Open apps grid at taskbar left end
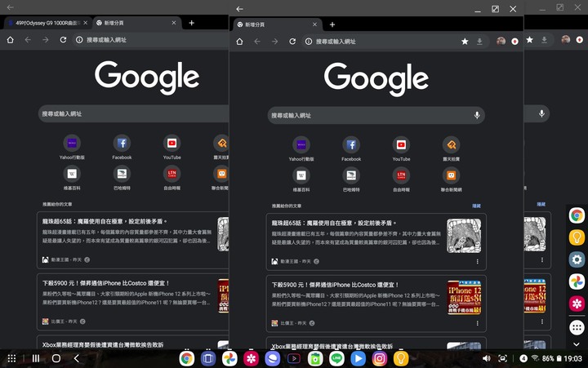Viewport: 588px width, 368px height. tap(11, 358)
